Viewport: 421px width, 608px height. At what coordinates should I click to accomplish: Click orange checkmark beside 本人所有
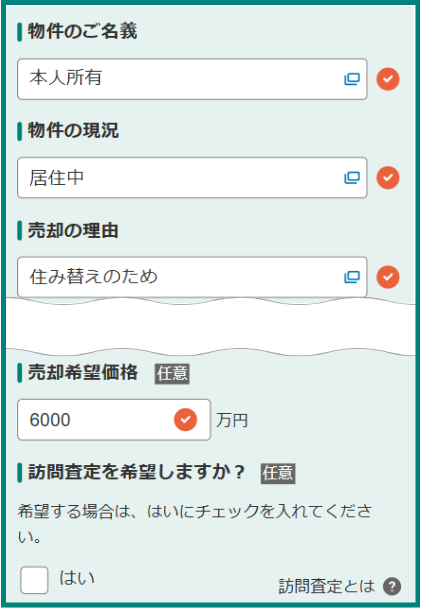pyautogui.click(x=388, y=79)
